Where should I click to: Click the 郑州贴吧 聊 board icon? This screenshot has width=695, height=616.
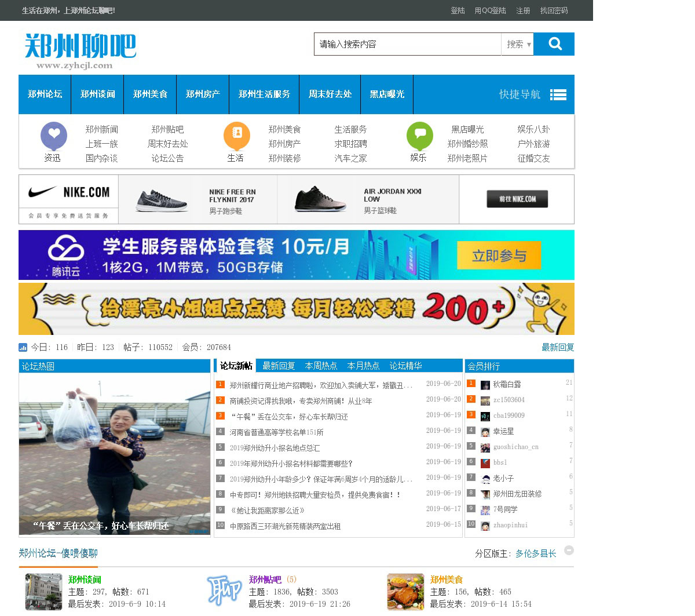(224, 591)
